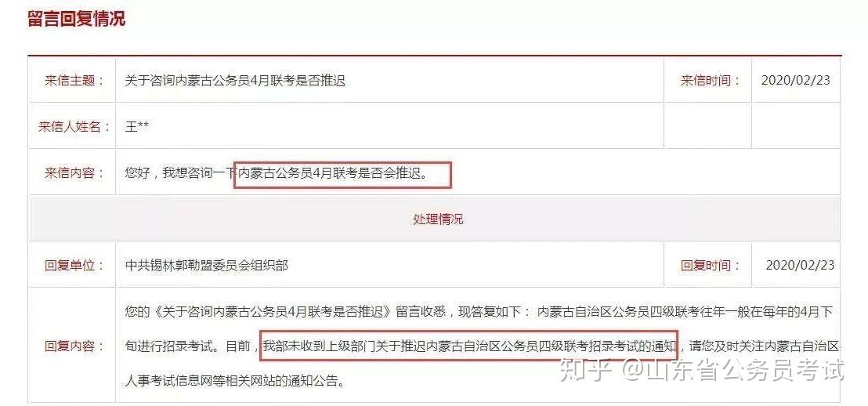Click subject text 关于咨询内蒙古公务员4月联考是否推迟
This screenshot has height=406, width=868.
[x=235, y=80]
